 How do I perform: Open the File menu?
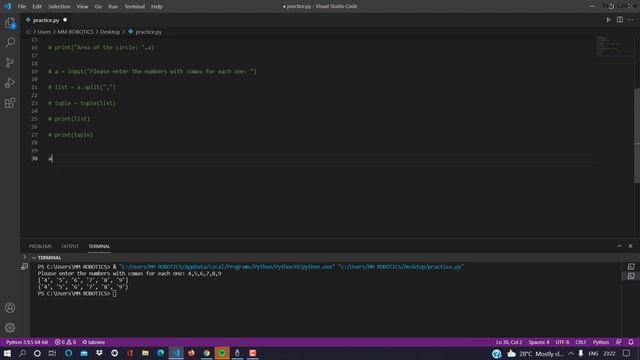click(22, 7)
